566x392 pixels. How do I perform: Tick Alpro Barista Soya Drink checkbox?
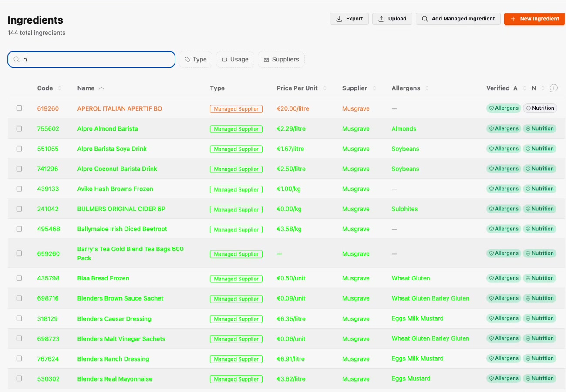(x=19, y=149)
